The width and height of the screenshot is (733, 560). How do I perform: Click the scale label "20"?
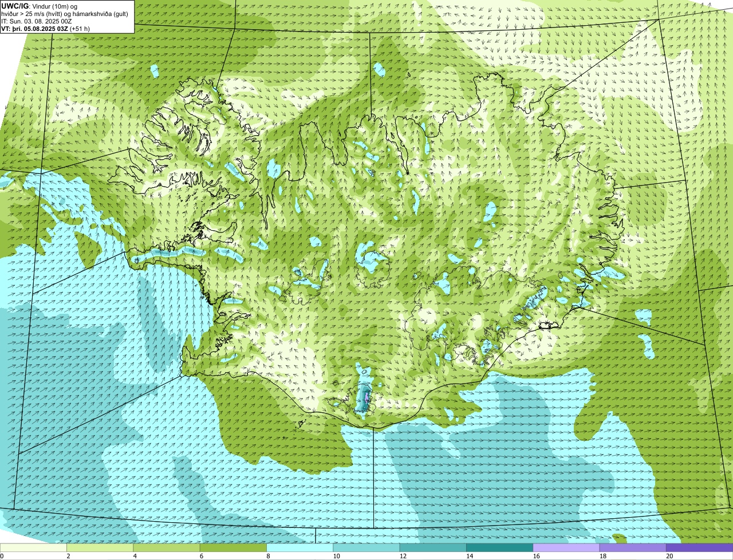pyautogui.click(x=669, y=556)
